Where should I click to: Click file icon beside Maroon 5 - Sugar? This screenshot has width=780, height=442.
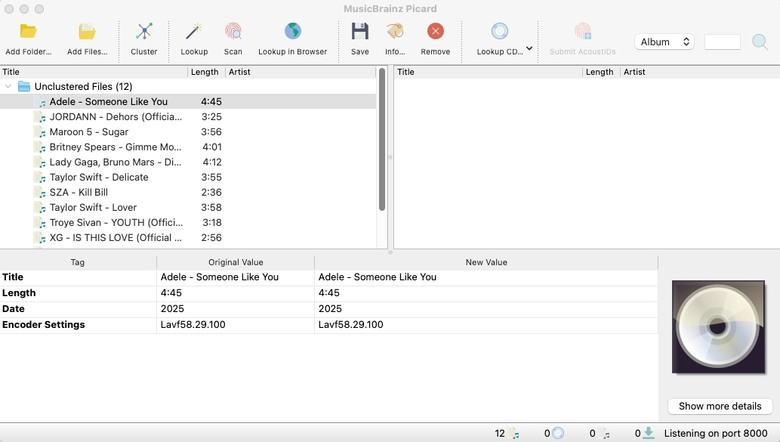coord(39,132)
